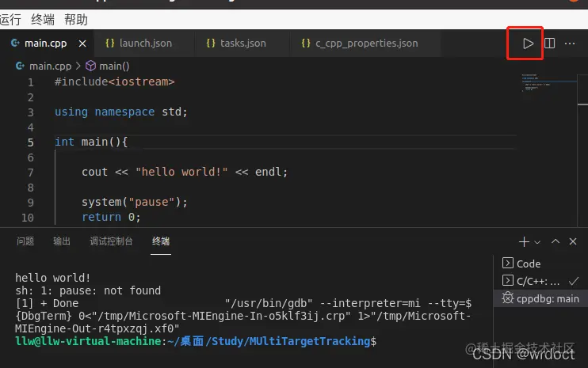Image resolution: width=588 pixels, height=368 pixels.
Task: Select the C/C++ task terminal entry
Action: pyautogui.click(x=540, y=281)
